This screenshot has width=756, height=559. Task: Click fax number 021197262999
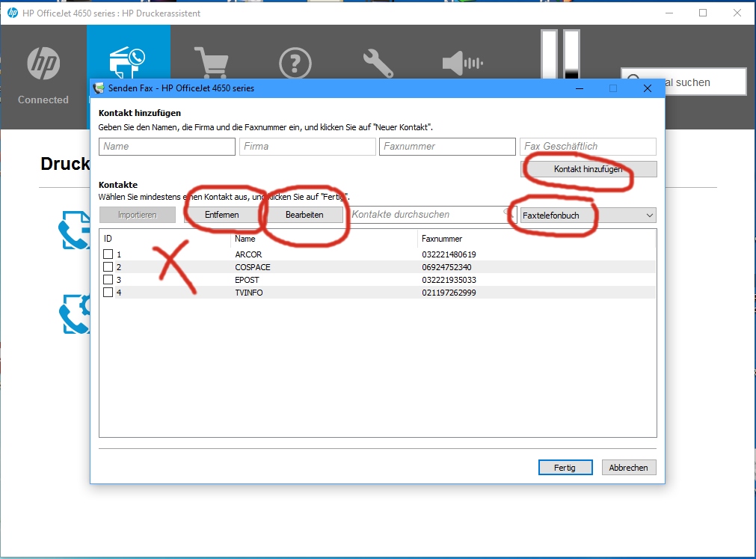coord(449,293)
